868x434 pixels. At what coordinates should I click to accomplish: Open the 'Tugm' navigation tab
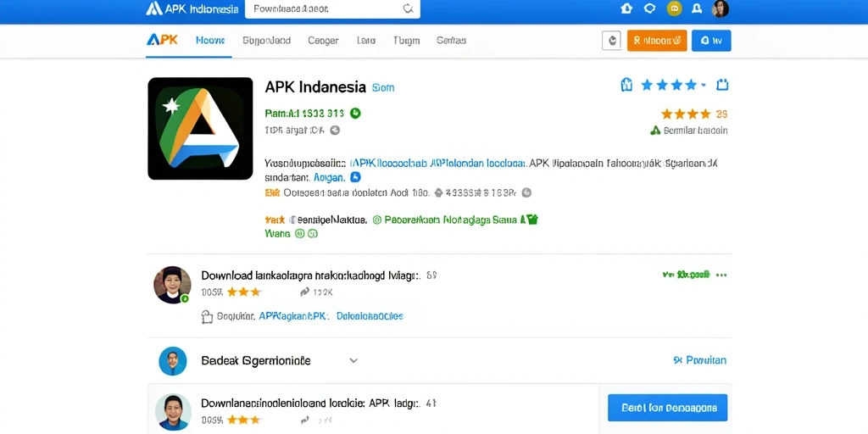[406, 41]
